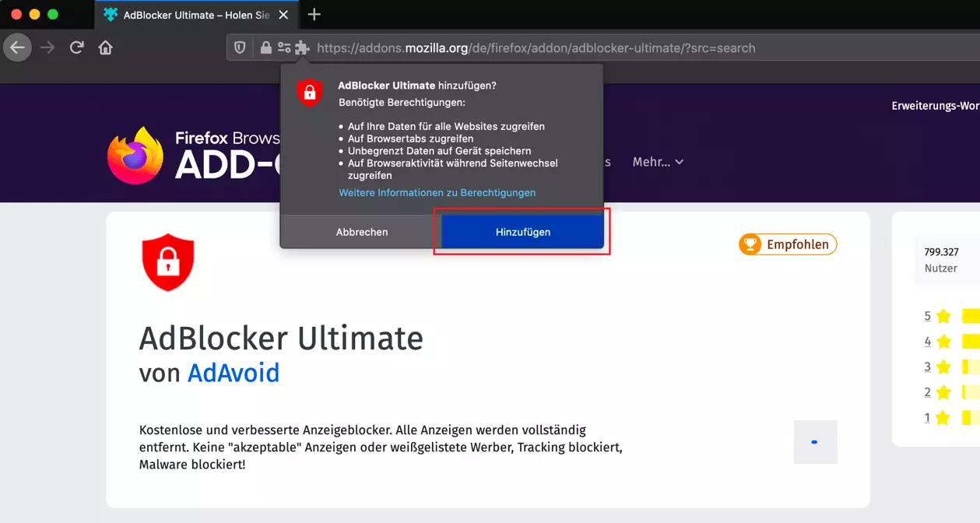
Task: Open tracking protection shield in address bar
Action: [x=240, y=47]
